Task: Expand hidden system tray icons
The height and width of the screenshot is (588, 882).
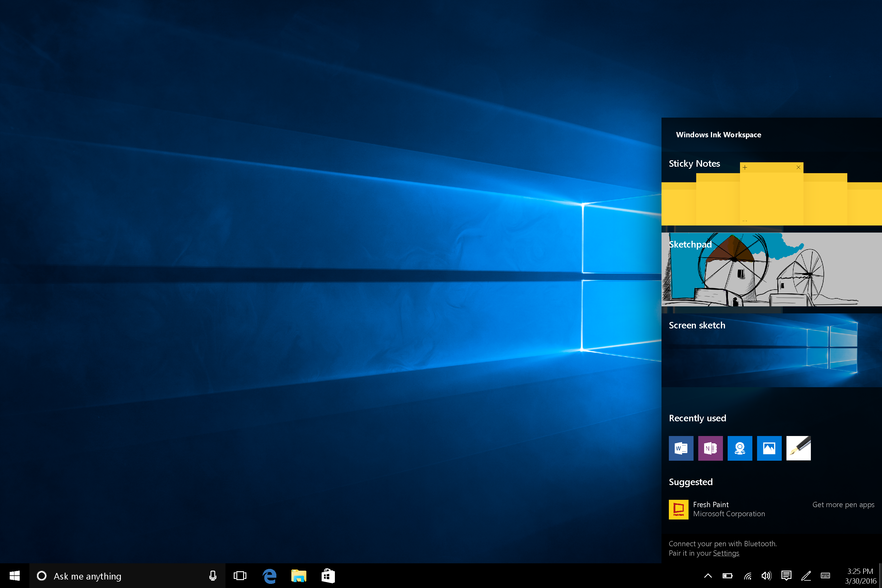Action: coord(708,576)
